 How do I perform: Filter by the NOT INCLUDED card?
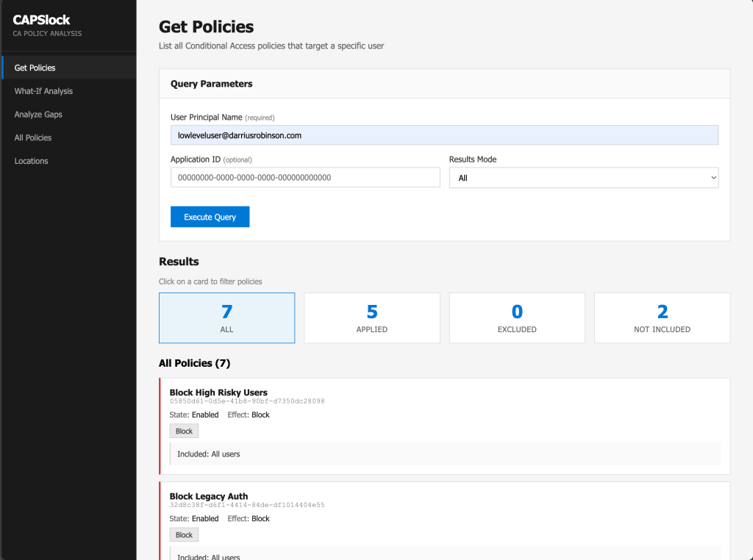click(662, 318)
